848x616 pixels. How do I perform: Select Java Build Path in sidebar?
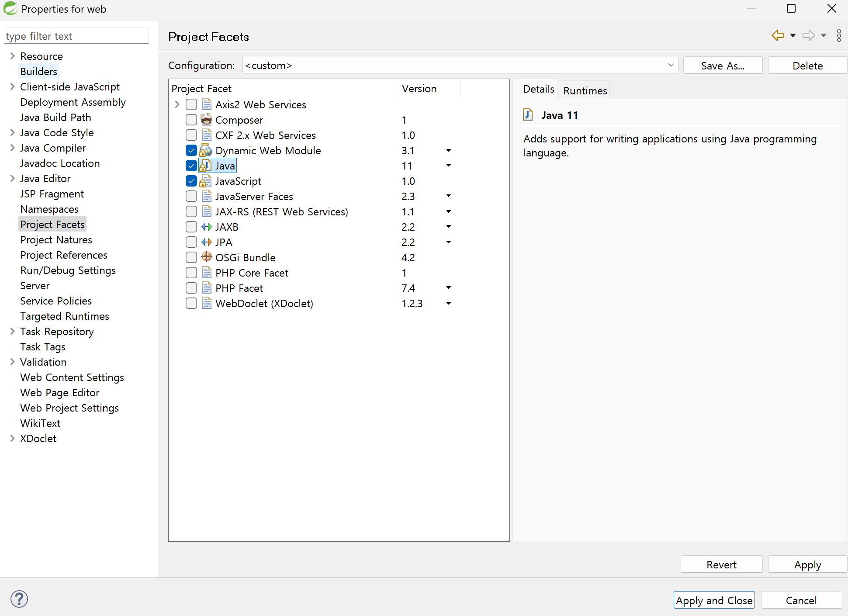click(x=55, y=117)
